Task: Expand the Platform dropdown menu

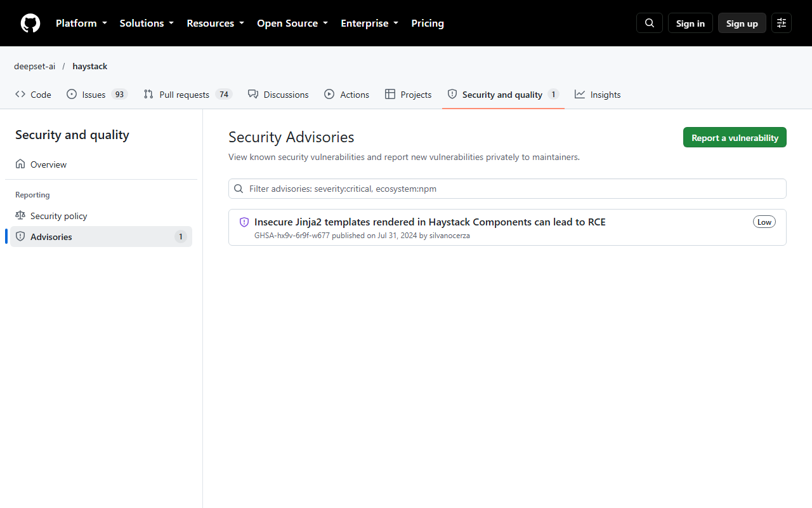Action: 81,23
